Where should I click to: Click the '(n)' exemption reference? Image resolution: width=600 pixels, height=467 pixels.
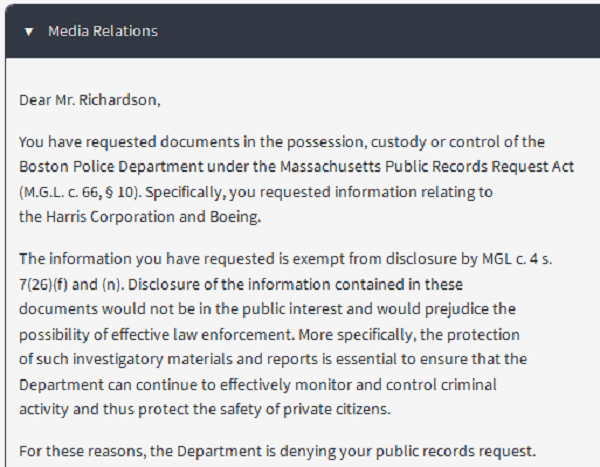click(112, 284)
